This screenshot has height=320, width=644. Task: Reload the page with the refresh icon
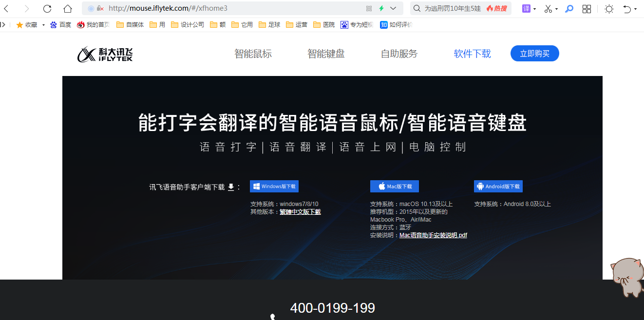(x=47, y=8)
